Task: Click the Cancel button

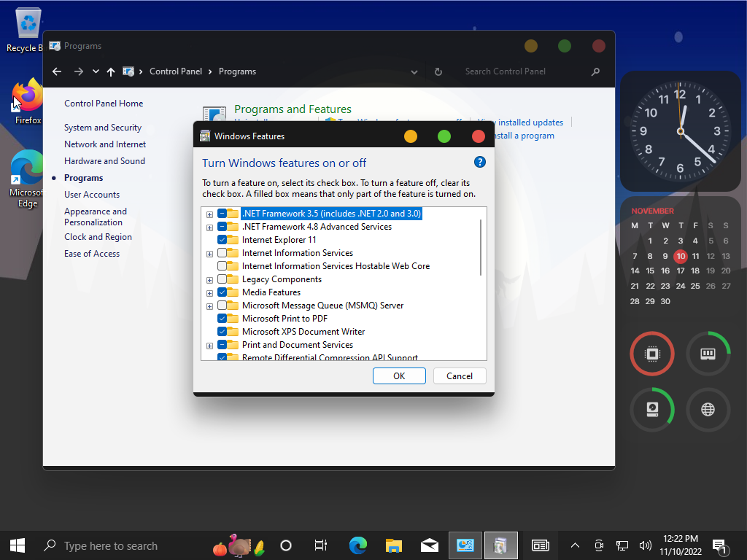Action: 460,376
